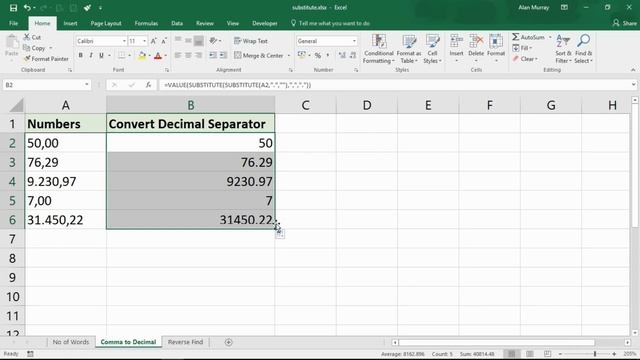
Task: Open Cell Styles gallery
Action: [x=432, y=49]
